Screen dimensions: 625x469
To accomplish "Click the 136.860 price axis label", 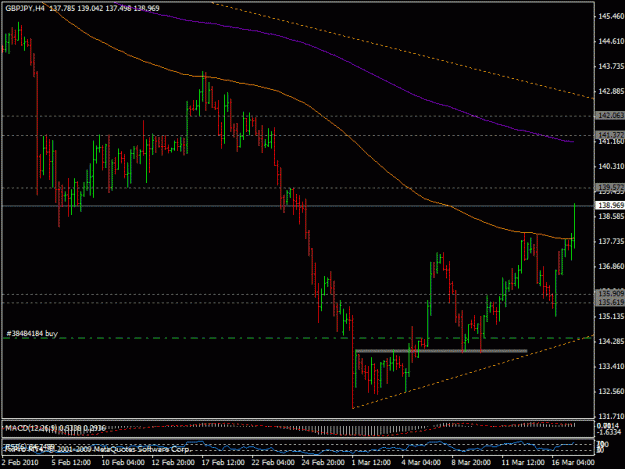I will tap(611, 266).
